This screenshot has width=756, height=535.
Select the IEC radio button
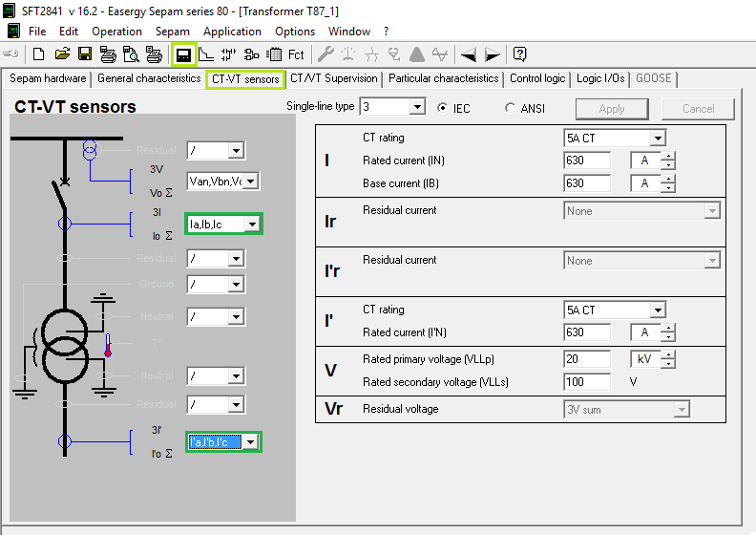(x=442, y=108)
